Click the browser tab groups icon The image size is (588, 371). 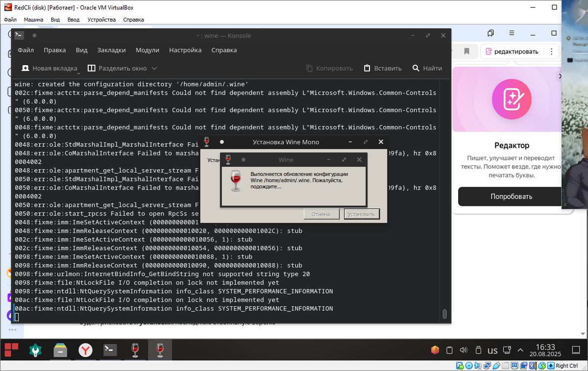click(490, 33)
